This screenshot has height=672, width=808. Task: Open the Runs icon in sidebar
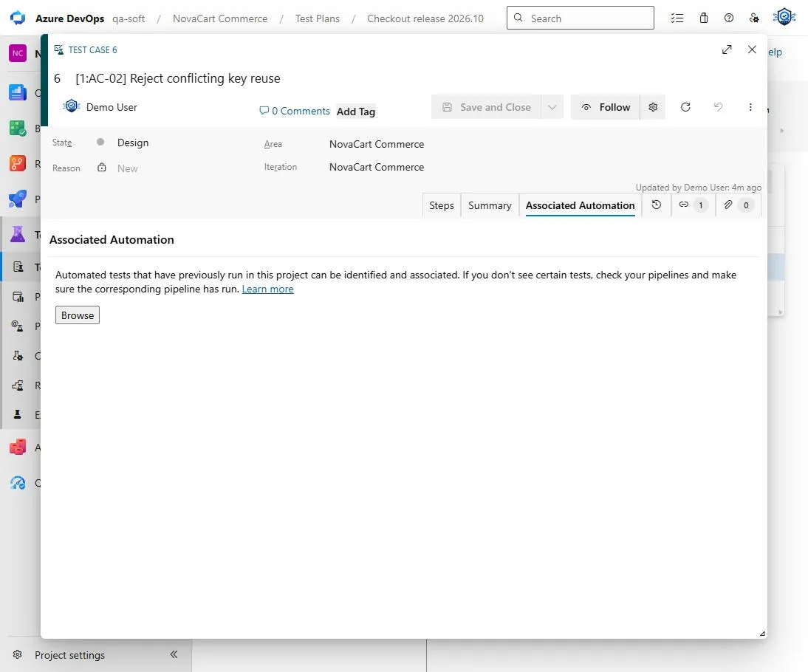(18, 385)
